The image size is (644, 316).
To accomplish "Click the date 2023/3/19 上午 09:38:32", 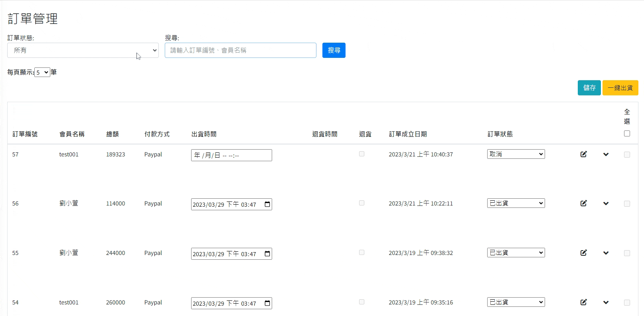I will tap(421, 253).
